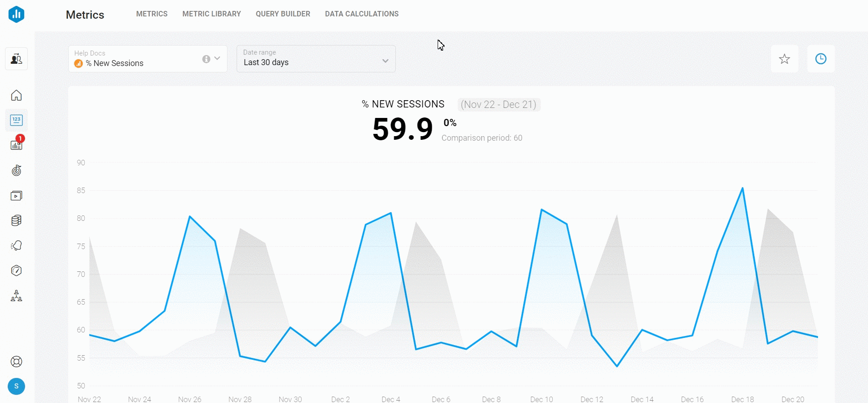
Task: Open sidebar chart icon with red notification badge
Action: (16, 145)
